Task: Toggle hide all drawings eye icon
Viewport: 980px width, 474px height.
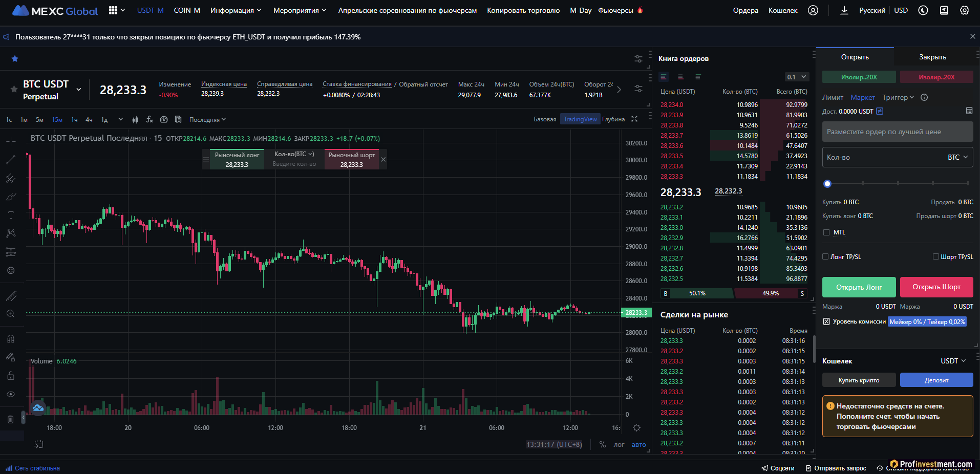Action: 11,394
